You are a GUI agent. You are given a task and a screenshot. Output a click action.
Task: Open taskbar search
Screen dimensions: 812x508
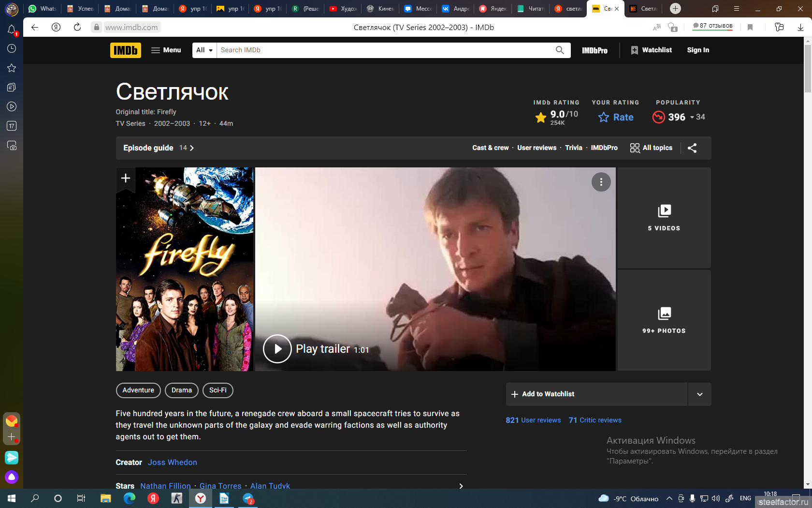[35, 498]
